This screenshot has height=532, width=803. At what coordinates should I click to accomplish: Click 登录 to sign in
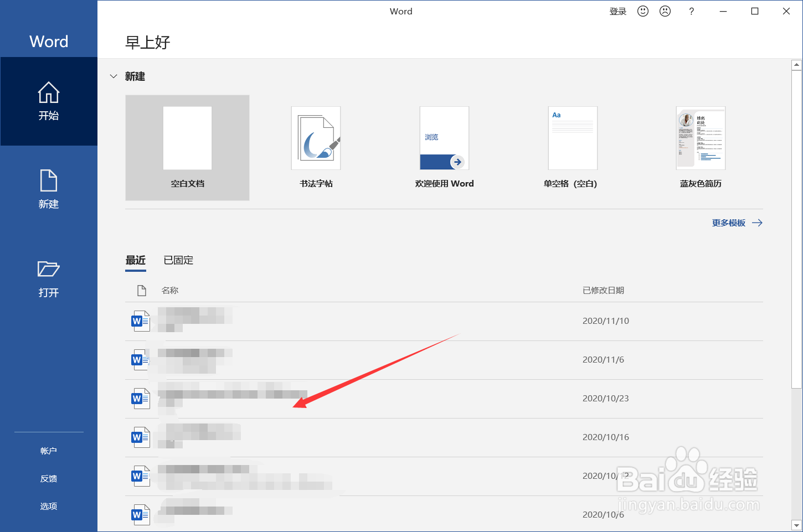coord(618,11)
